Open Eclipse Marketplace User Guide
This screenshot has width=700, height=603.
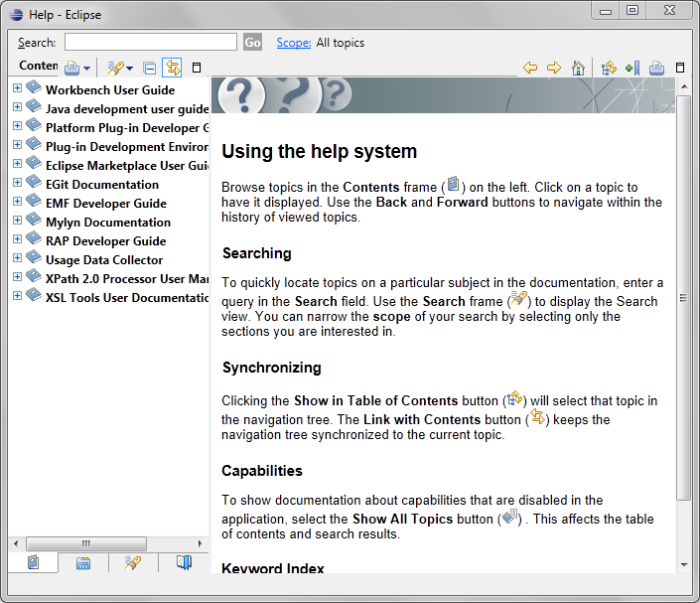(127, 166)
